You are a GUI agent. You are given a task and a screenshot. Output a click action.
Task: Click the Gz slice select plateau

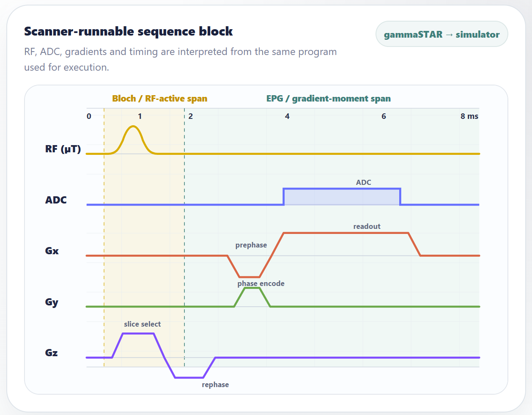pyautogui.click(x=138, y=334)
